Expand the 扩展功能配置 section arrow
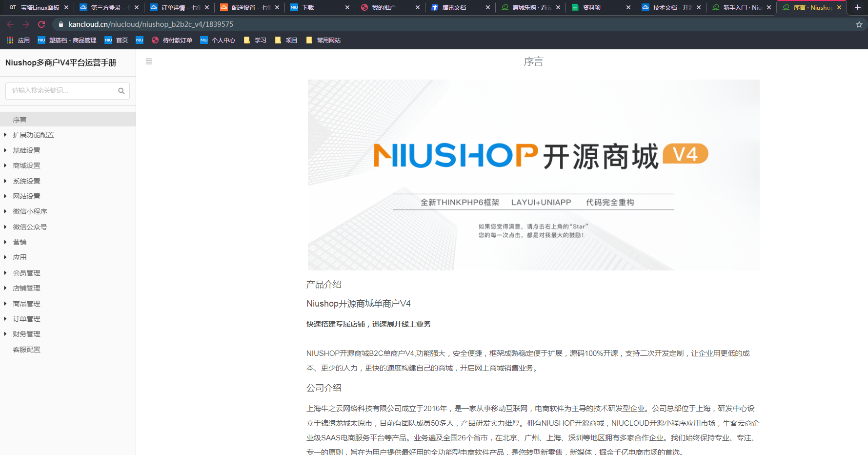Screen dimensions: 868x455 point(5,135)
